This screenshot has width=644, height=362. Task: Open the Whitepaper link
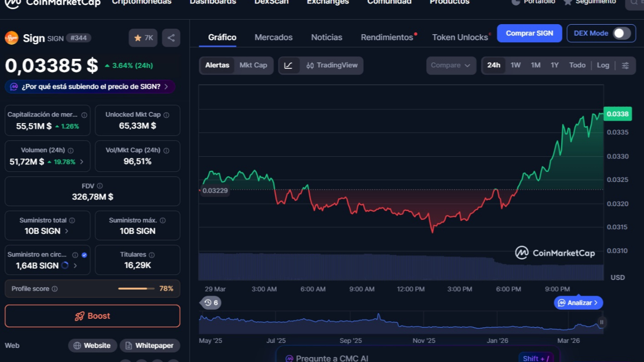pyautogui.click(x=150, y=345)
